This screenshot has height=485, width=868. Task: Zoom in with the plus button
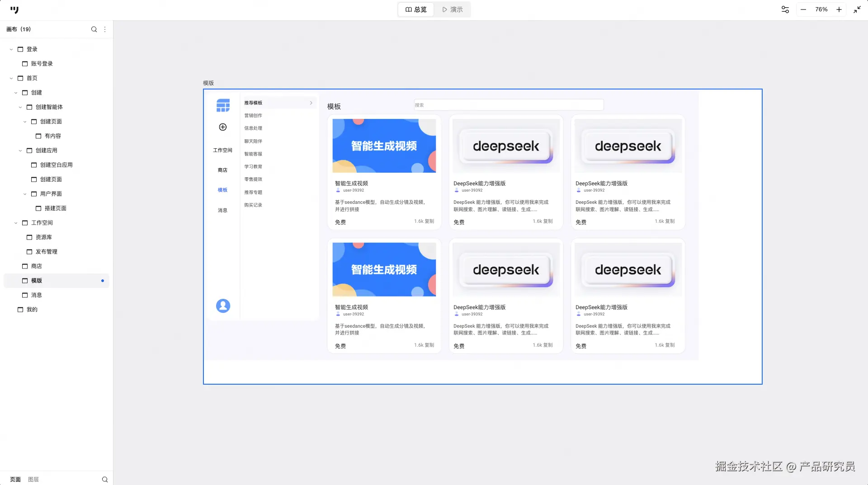(x=839, y=9)
